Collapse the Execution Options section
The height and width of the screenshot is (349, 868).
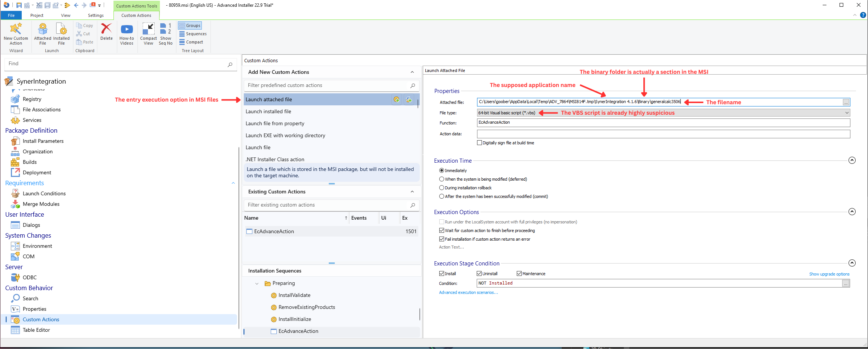point(852,212)
